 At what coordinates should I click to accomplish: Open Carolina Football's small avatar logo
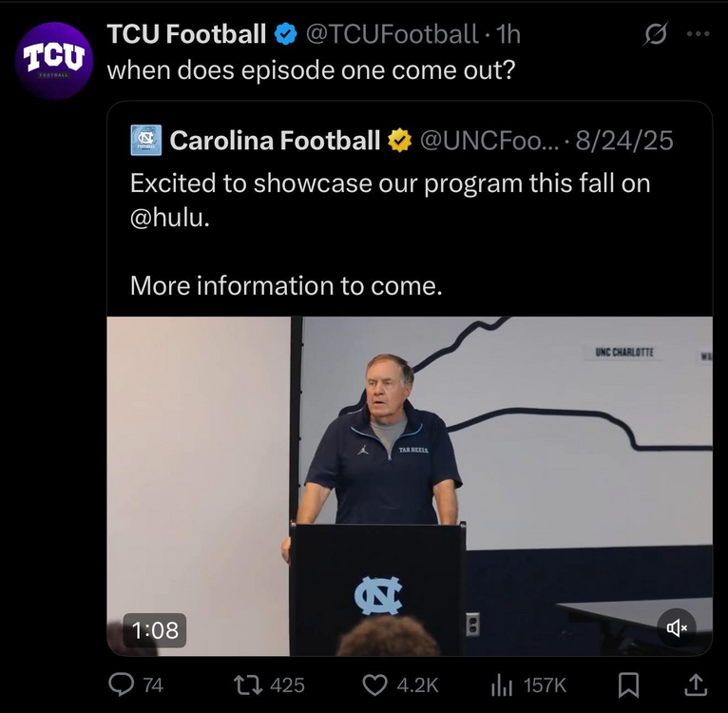click(146, 141)
